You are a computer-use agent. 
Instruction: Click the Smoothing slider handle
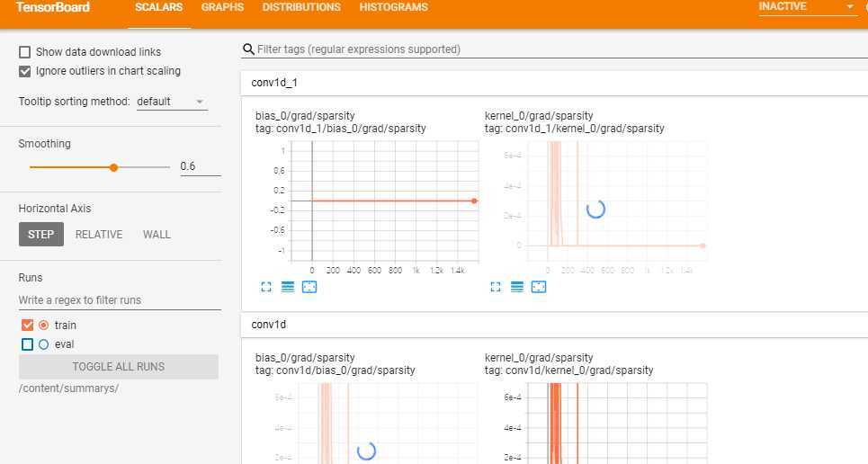[113, 167]
